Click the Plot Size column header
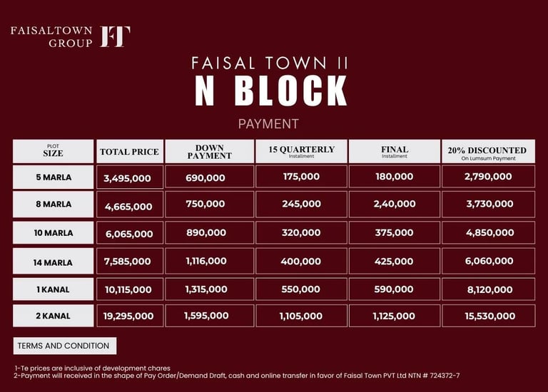 [53, 151]
